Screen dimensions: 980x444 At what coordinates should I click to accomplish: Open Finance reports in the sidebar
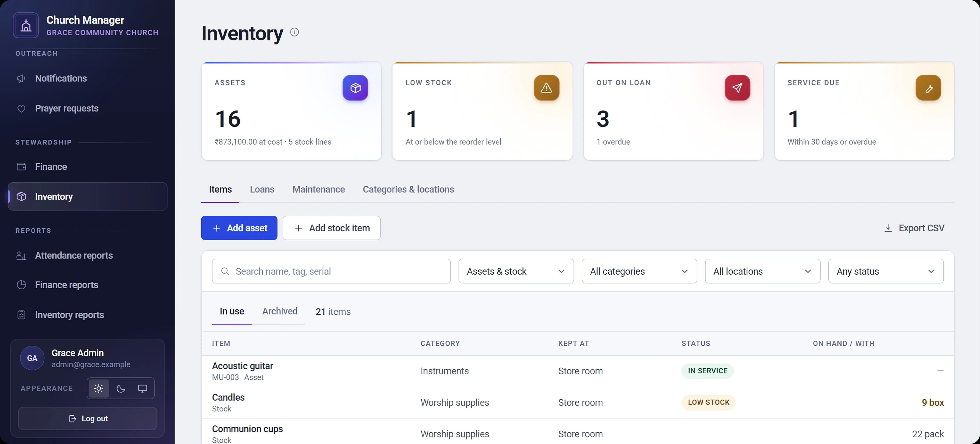click(87, 285)
